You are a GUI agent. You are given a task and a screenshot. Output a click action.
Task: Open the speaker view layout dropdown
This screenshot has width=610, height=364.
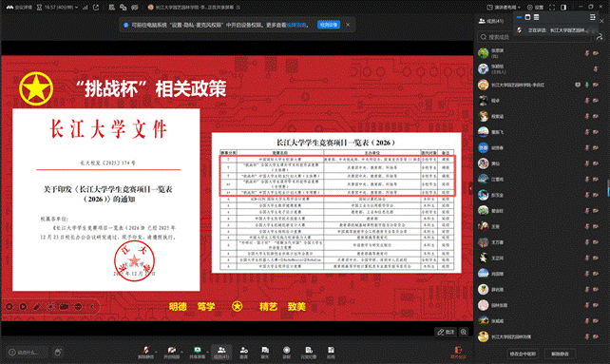(504, 8)
